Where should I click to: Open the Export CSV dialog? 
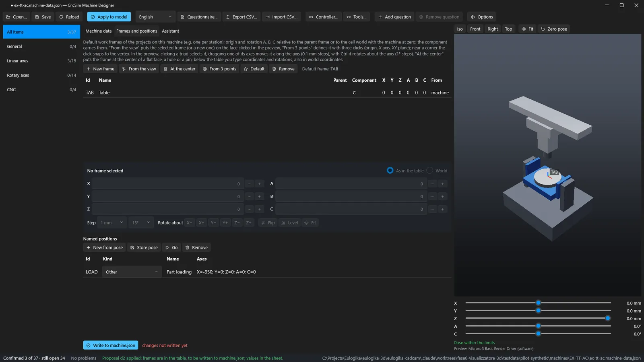242,17
